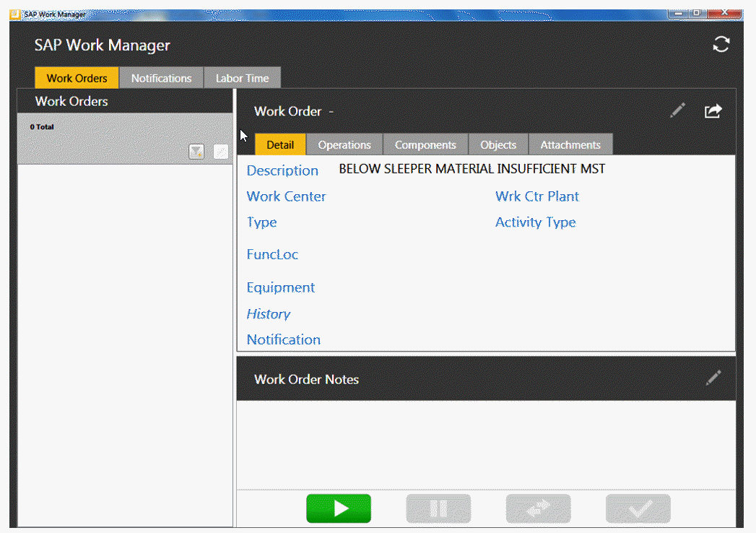This screenshot has width=756, height=533.
Task: Click the Work Orders list panel header
Action: click(125, 101)
